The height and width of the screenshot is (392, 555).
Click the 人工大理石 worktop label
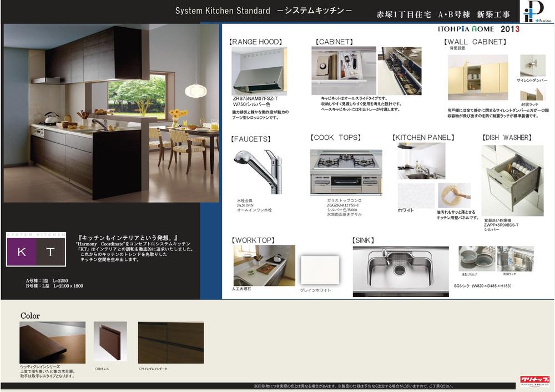[243, 290]
